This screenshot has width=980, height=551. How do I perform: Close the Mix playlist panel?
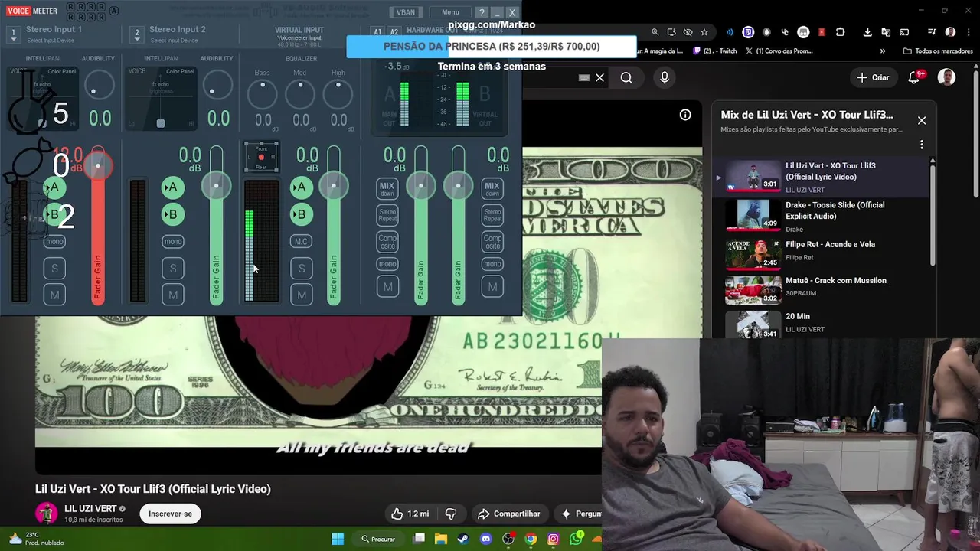pyautogui.click(x=922, y=120)
